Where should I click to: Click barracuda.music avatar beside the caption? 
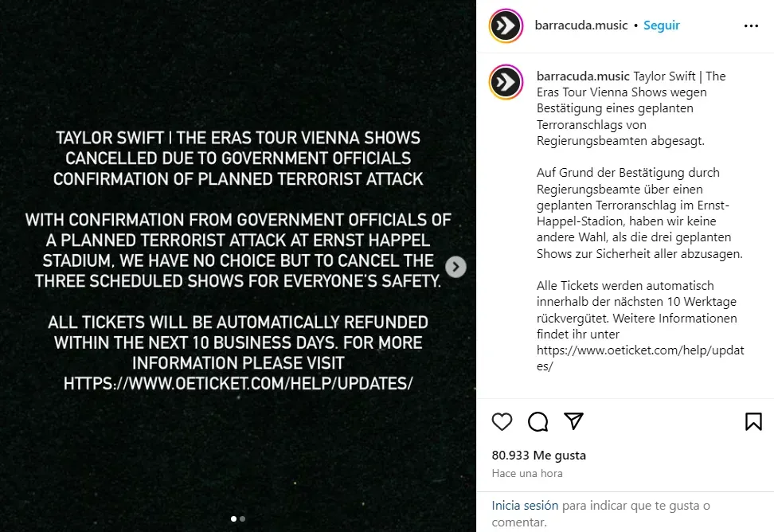pos(506,82)
